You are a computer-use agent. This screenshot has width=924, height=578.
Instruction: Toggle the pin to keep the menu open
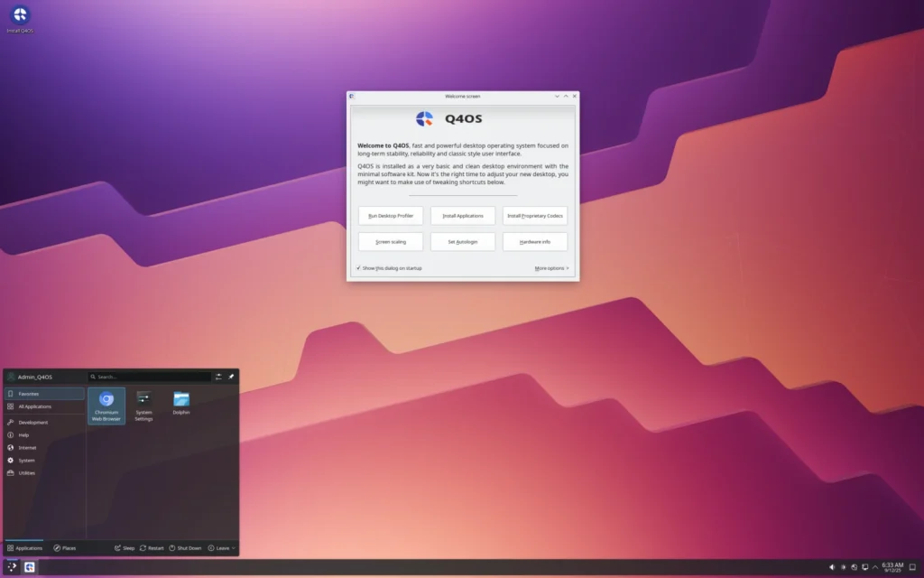click(x=232, y=377)
